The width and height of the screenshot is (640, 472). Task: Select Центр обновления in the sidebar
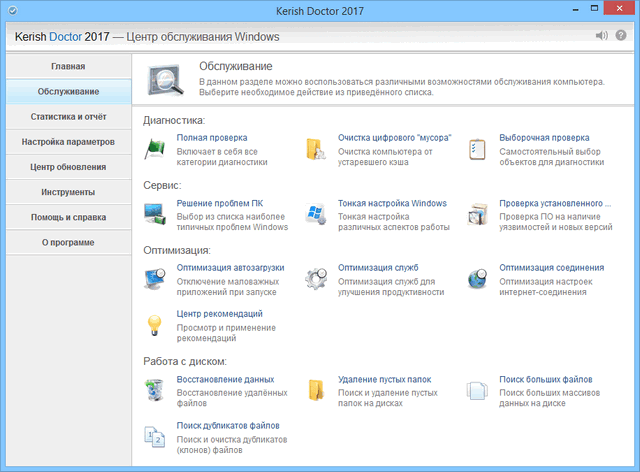tap(68, 167)
